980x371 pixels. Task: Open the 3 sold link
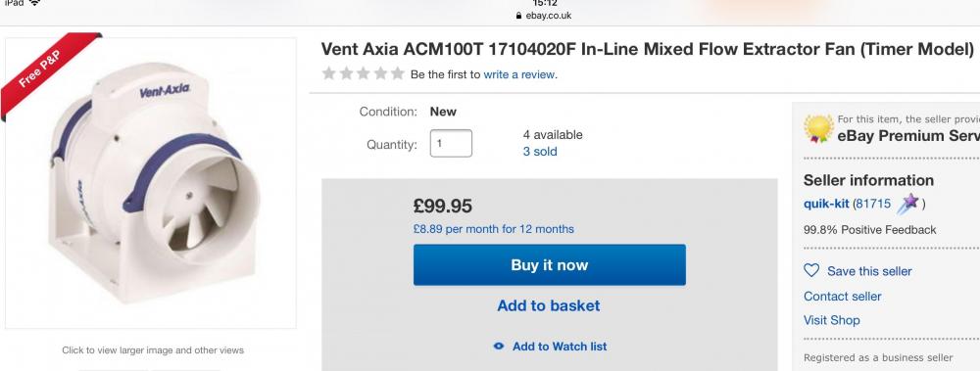point(540,151)
